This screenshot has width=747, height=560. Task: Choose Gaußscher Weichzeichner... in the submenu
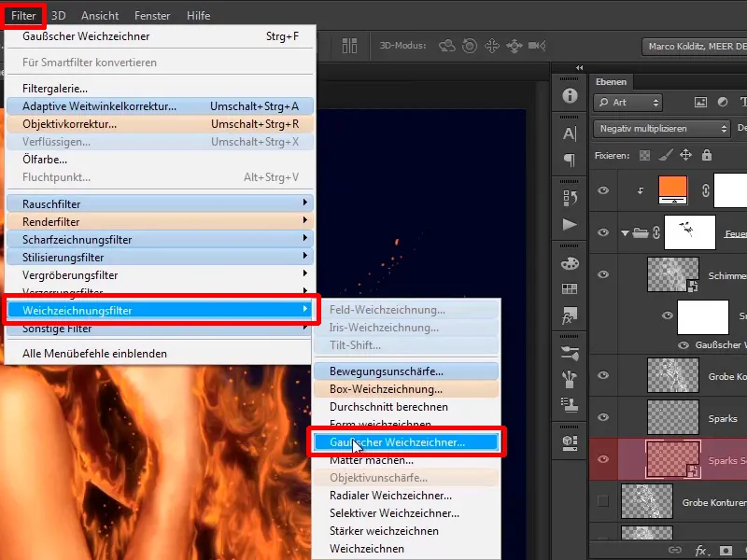(406, 442)
